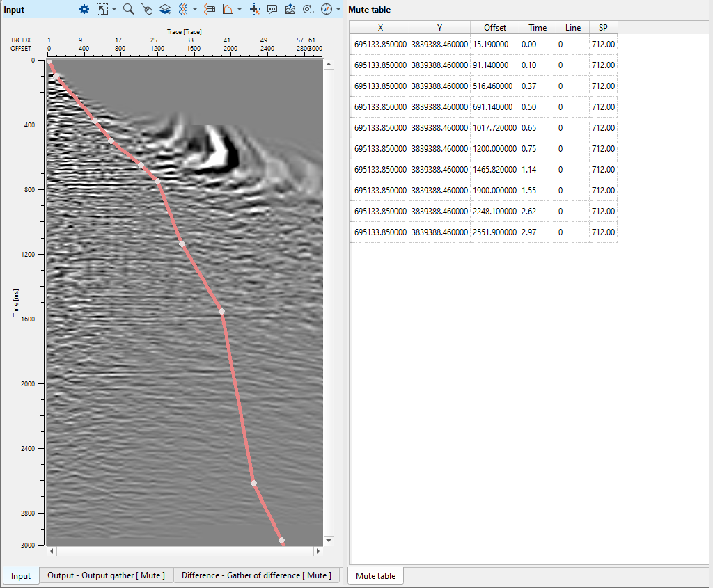Click the spectrum curve graph icon
This screenshot has height=588, width=713.
coord(228,9)
